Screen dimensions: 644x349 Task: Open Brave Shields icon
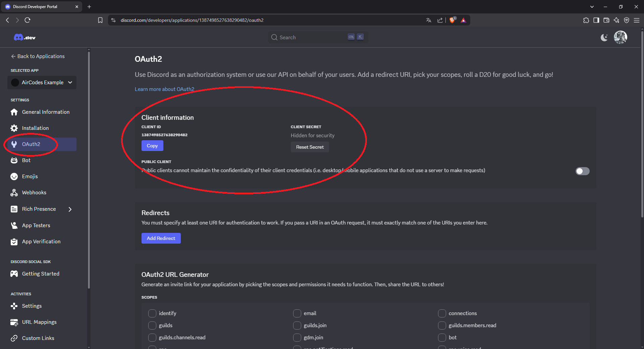[x=452, y=20]
